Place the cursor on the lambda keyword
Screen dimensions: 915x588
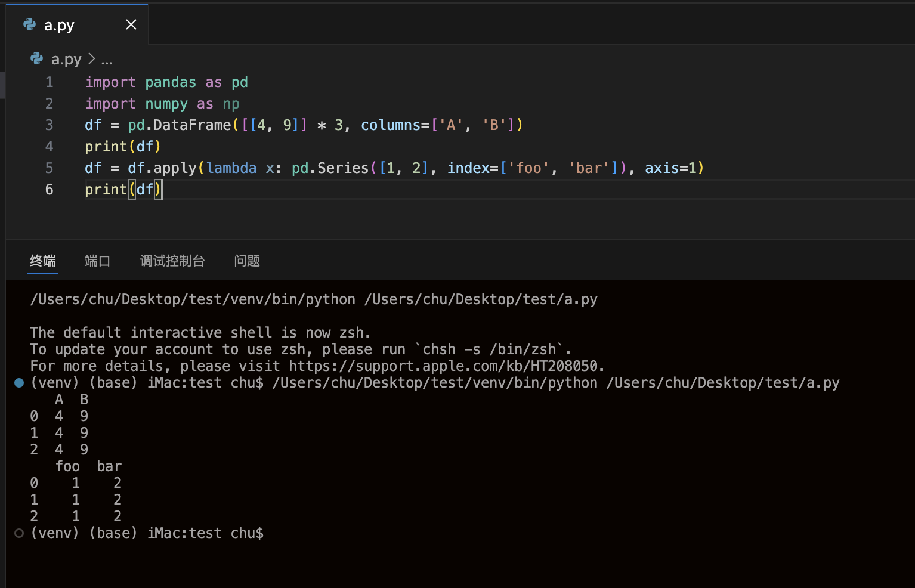(x=231, y=168)
